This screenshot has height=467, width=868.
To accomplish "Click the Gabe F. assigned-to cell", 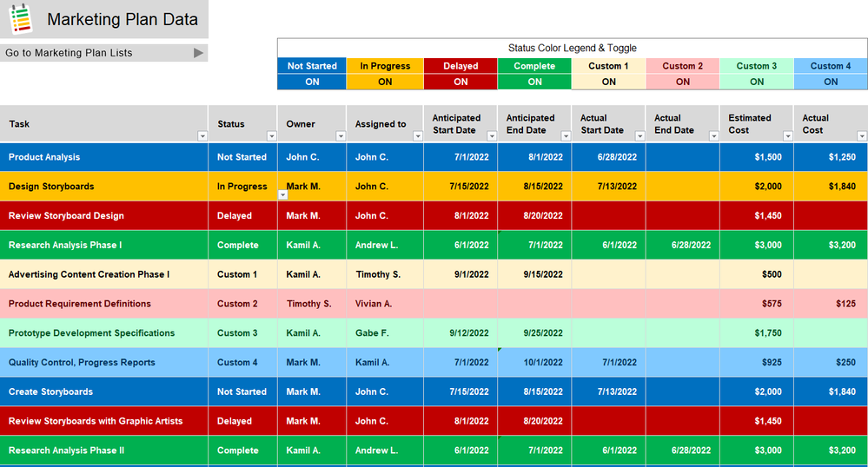I will (x=385, y=333).
